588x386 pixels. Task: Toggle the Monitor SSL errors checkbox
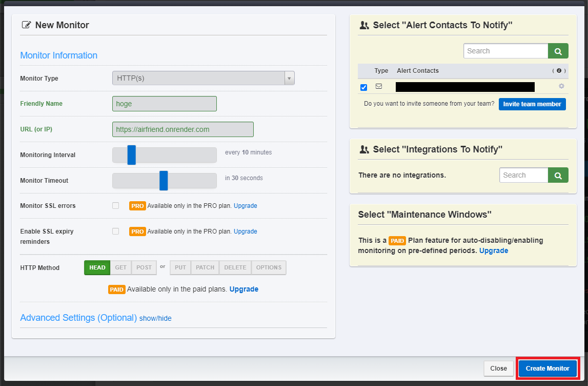tap(115, 206)
